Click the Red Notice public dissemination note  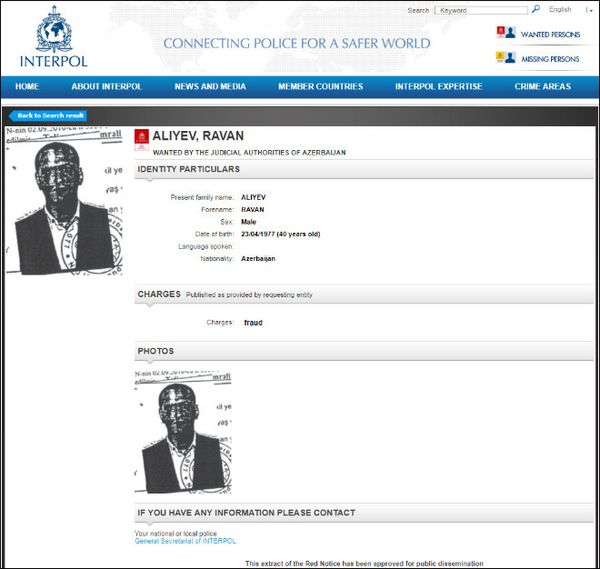pyautogui.click(x=364, y=563)
